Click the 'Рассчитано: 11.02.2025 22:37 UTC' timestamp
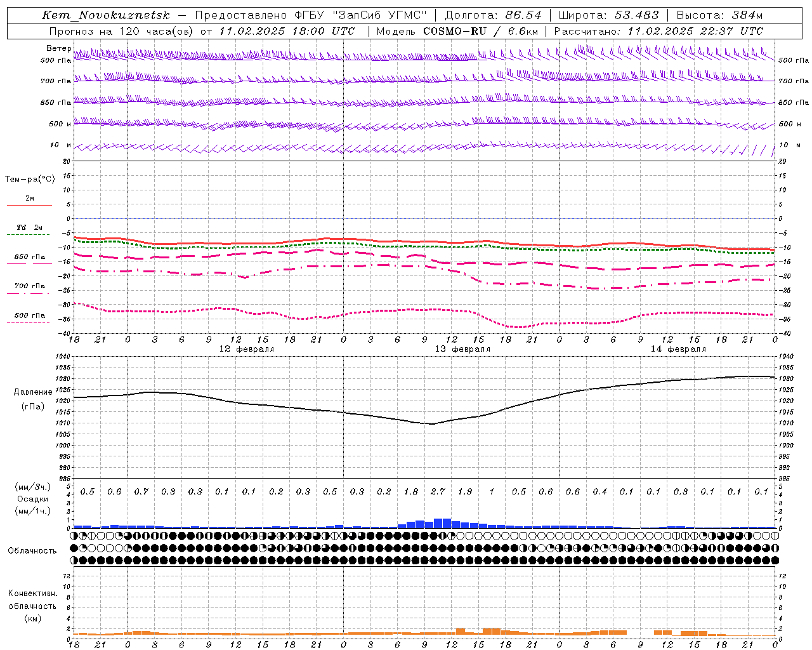Screen dimensions: 812x650 (x=658, y=31)
